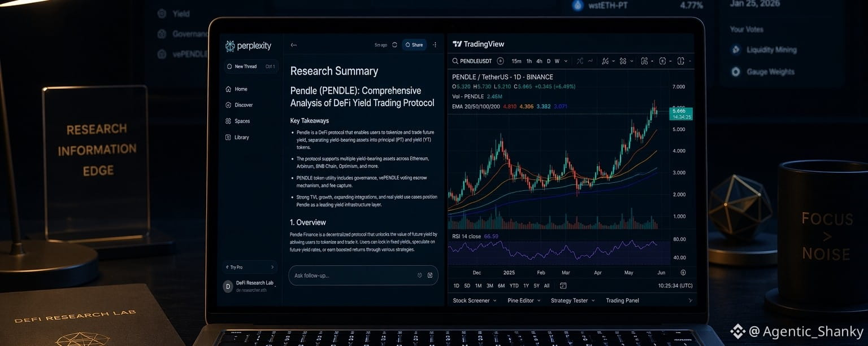The height and width of the screenshot is (346, 868).
Task: Select the YTD date range
Action: (514, 286)
